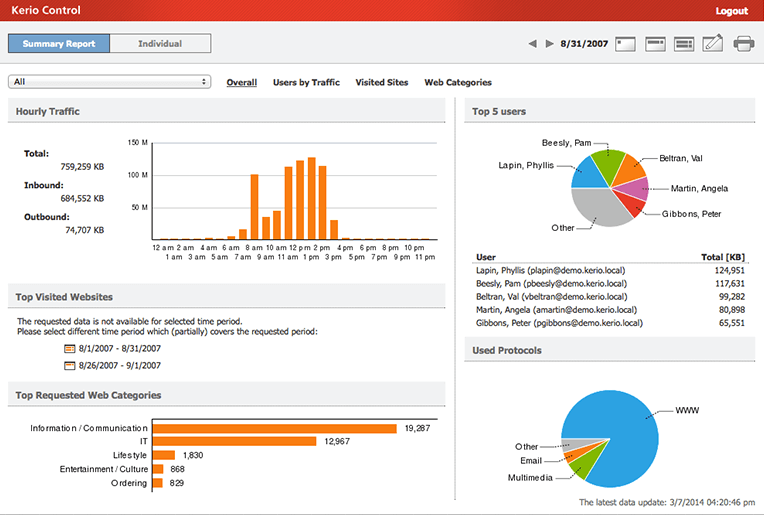The height and width of the screenshot is (515, 764).
Task: Print the report with printer icon
Action: [x=743, y=43]
